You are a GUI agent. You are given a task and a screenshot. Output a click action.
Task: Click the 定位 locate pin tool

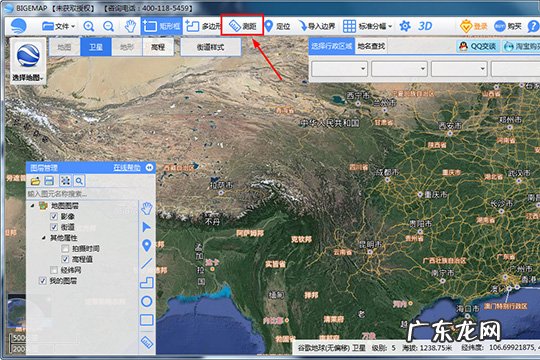point(278,26)
